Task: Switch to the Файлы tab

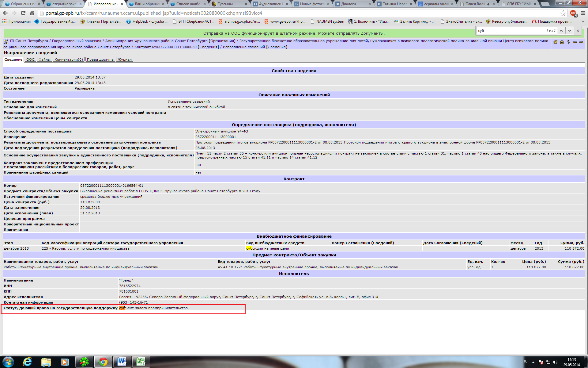Action: pos(44,59)
